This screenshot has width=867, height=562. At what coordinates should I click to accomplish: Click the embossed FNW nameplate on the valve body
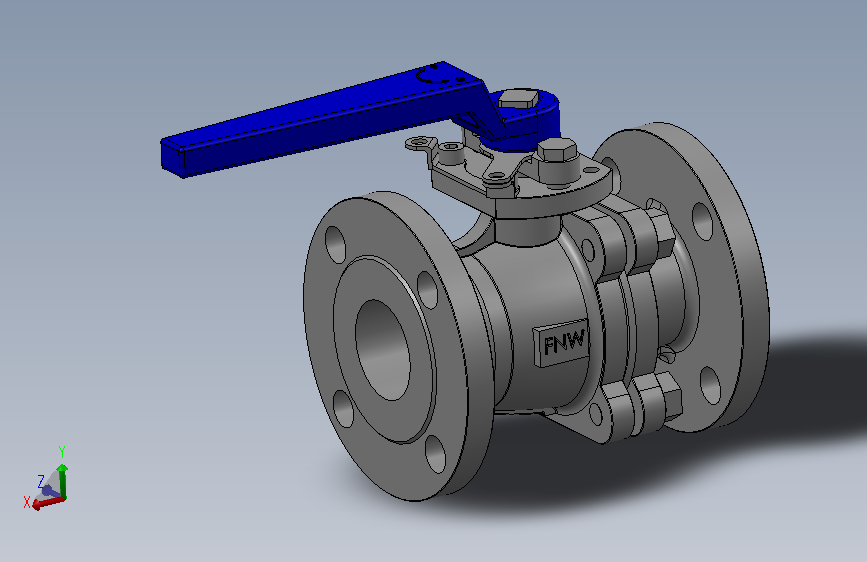[x=560, y=343]
